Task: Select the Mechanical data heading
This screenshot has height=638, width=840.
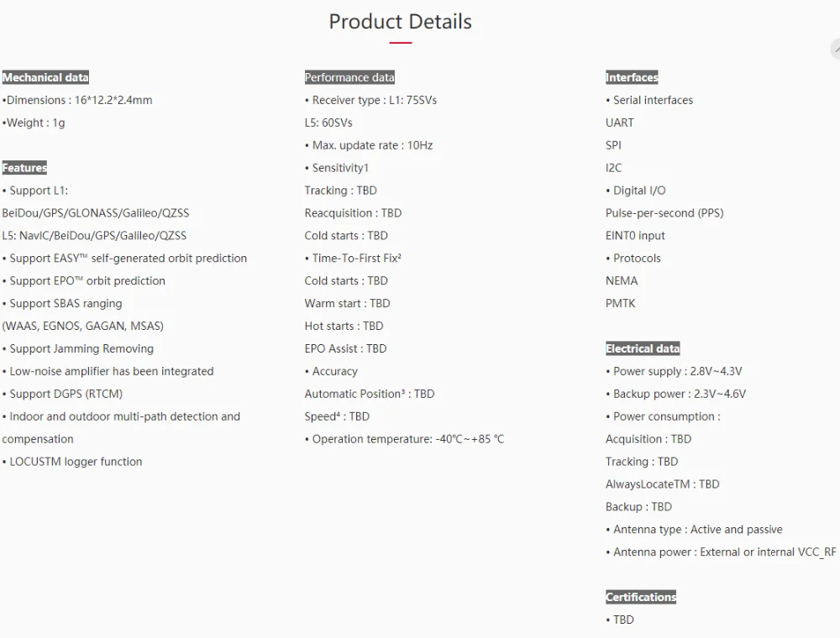Action: point(45,77)
